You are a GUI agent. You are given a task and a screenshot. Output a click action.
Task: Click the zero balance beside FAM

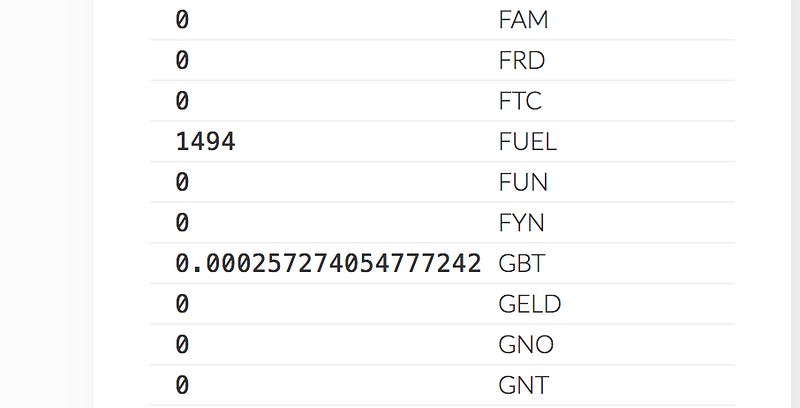tap(182, 20)
